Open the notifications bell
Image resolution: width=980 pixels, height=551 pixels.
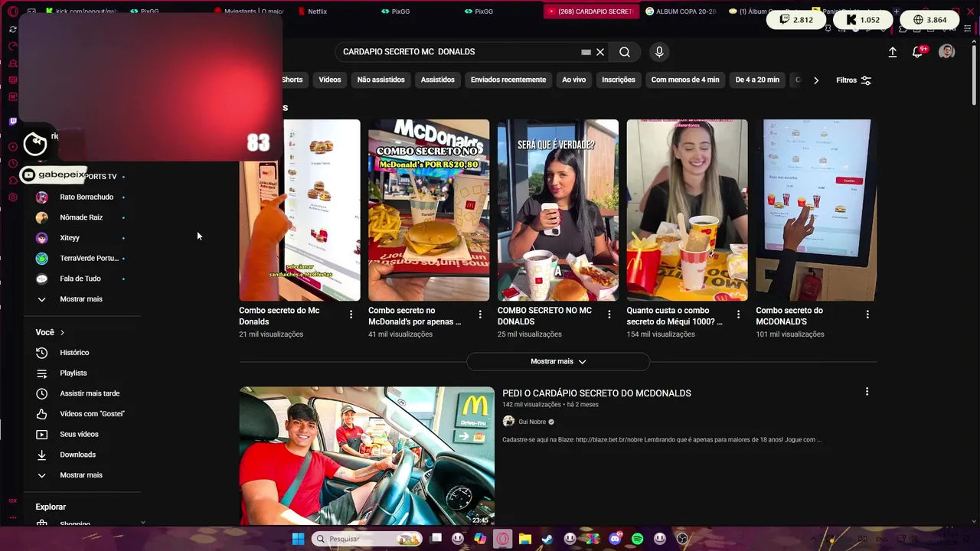917,52
